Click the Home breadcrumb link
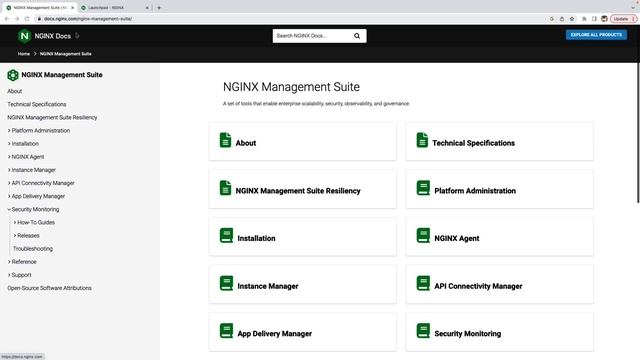This screenshot has width=640, height=360. point(24,54)
